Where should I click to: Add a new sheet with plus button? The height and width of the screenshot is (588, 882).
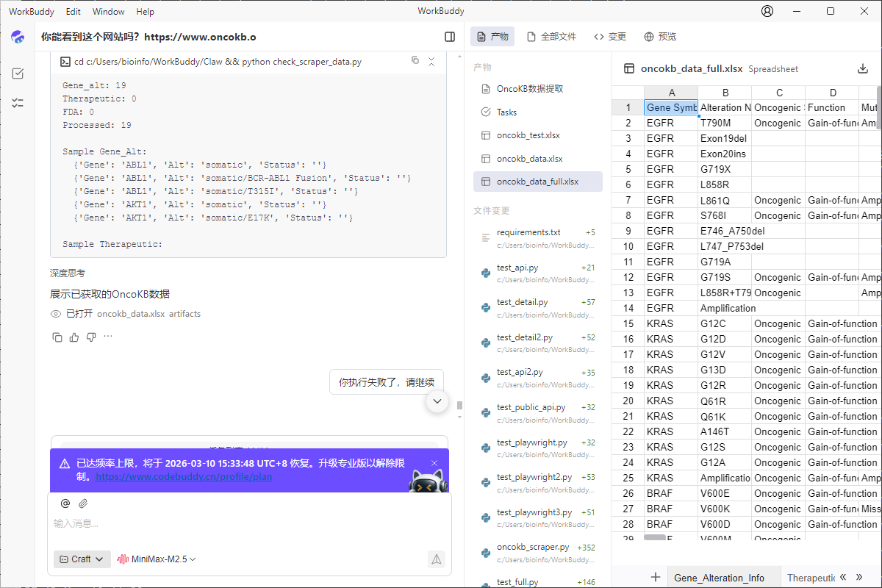click(x=656, y=577)
